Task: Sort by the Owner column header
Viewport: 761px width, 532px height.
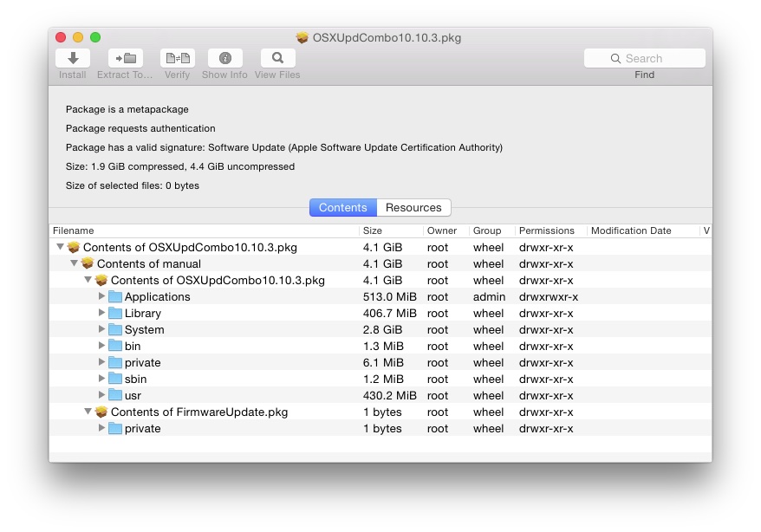Action: [446, 230]
